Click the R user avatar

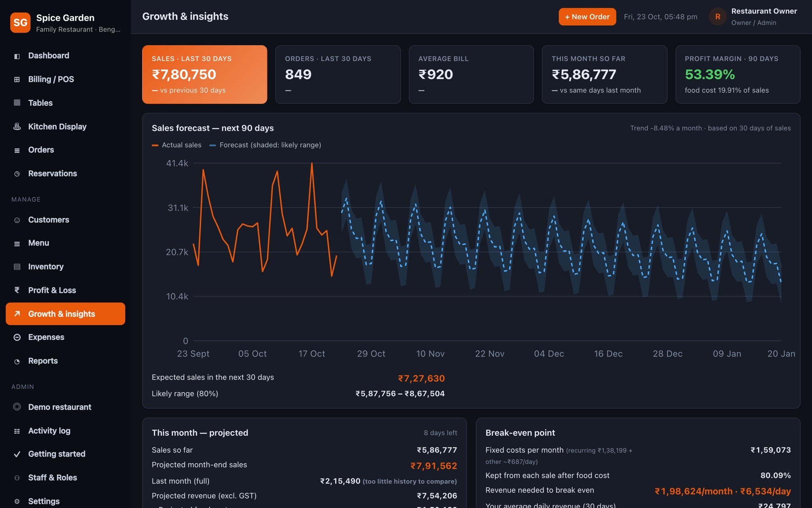pyautogui.click(x=718, y=17)
